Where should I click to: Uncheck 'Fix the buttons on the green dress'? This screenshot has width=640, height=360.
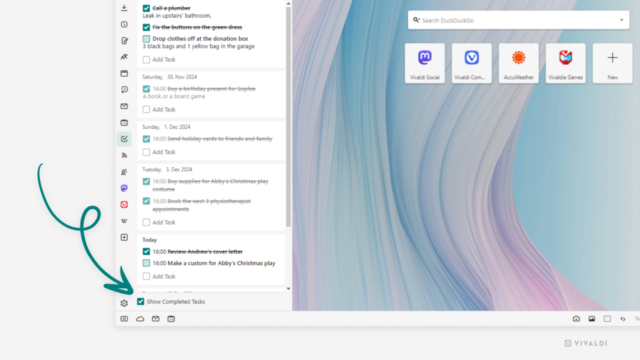(x=146, y=27)
